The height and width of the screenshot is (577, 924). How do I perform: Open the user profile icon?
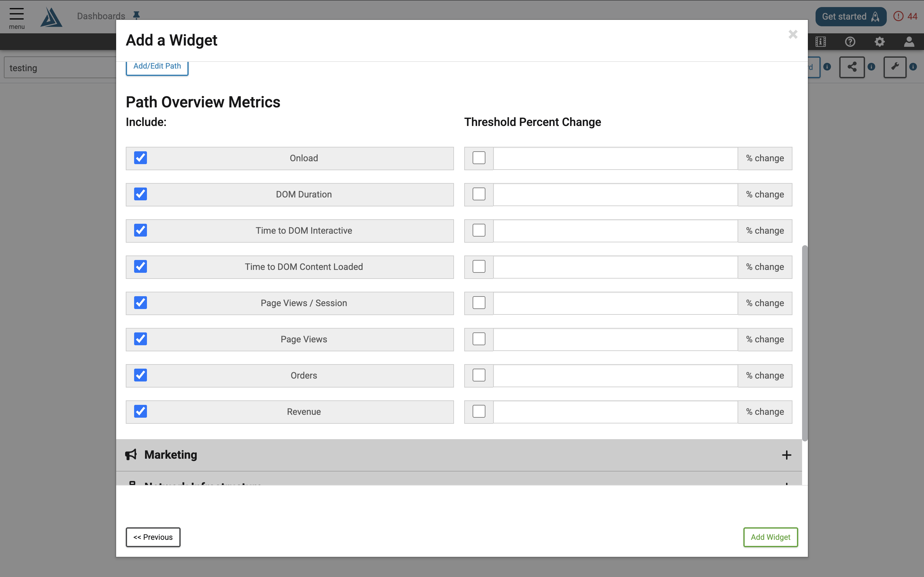(x=909, y=42)
